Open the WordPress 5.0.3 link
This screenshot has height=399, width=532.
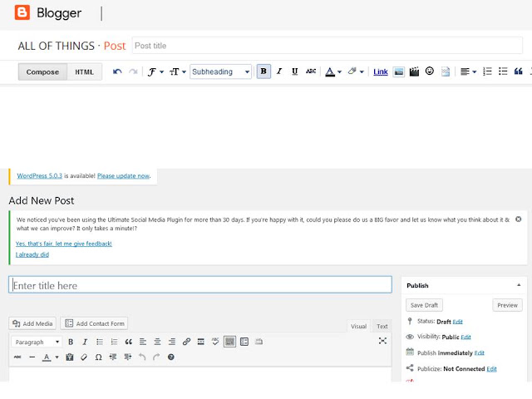[40, 175]
